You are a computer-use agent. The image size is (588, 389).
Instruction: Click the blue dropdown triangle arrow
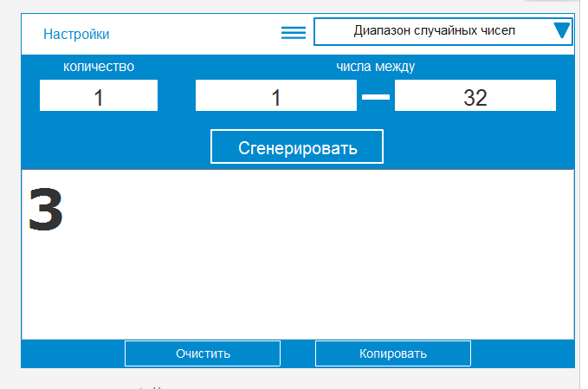(561, 32)
